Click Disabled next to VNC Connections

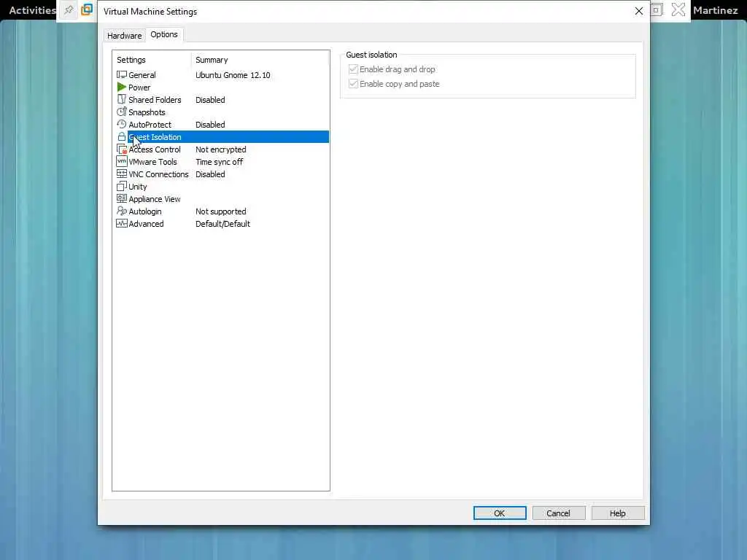coord(210,174)
